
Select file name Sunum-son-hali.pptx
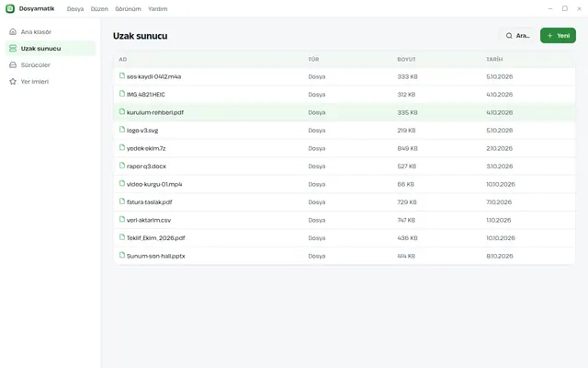pos(155,256)
